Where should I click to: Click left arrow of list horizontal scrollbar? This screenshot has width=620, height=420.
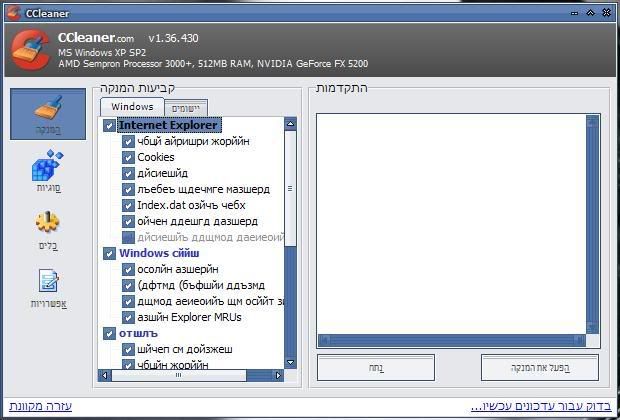(104, 375)
